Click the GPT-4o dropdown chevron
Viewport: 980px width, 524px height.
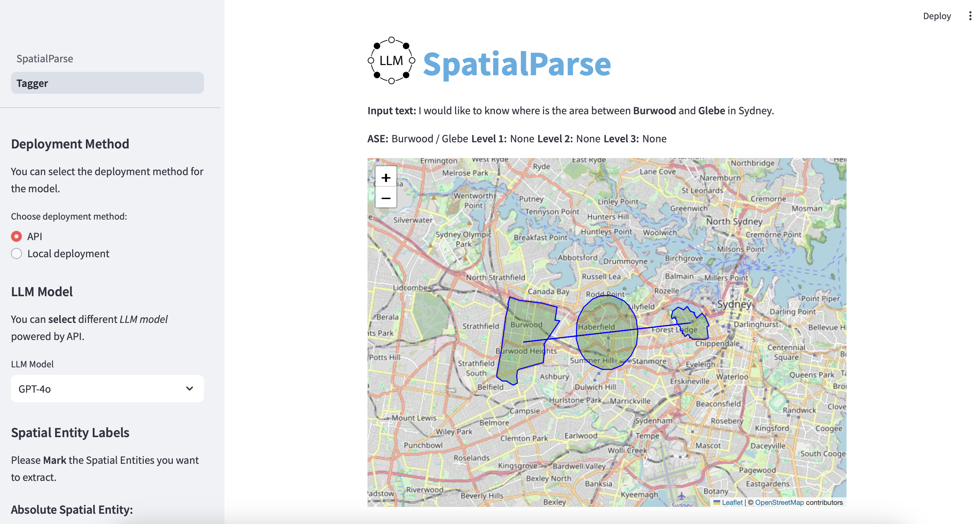coord(190,389)
